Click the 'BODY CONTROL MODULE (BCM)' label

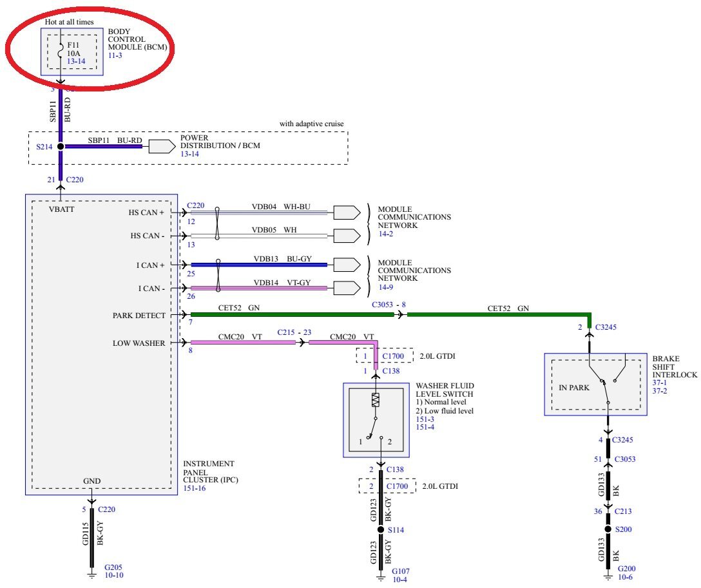pyautogui.click(x=137, y=39)
